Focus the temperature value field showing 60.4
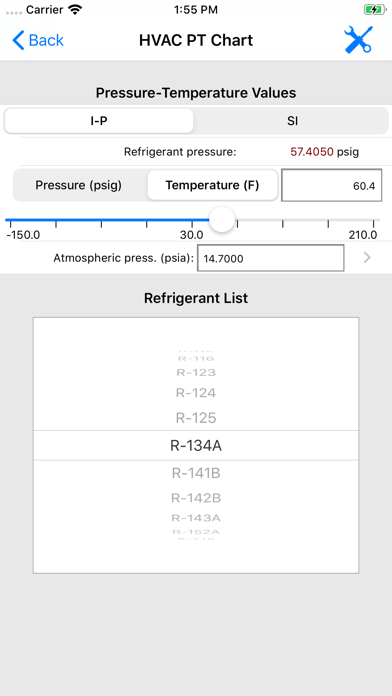Image resolution: width=392 pixels, height=696 pixels. click(331, 185)
